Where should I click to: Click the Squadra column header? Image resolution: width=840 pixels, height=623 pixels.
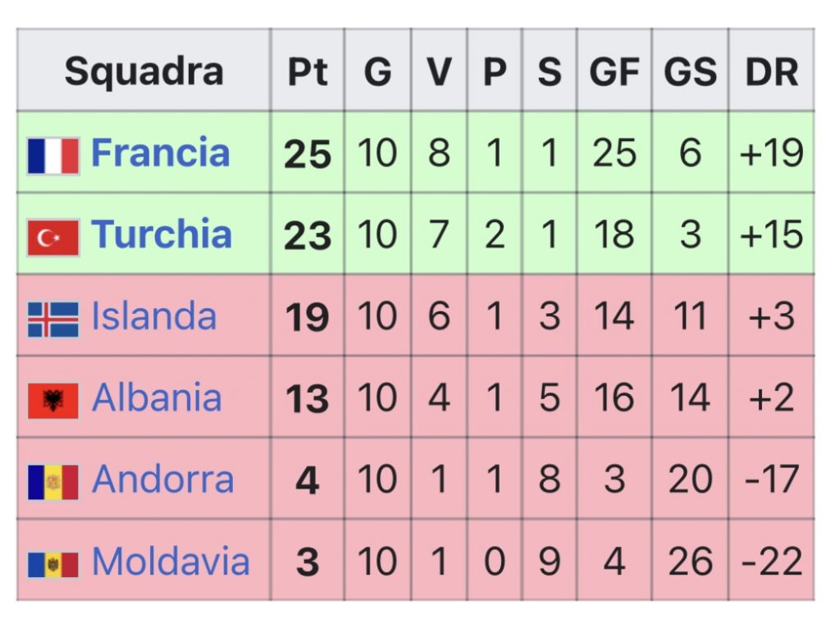(x=144, y=70)
